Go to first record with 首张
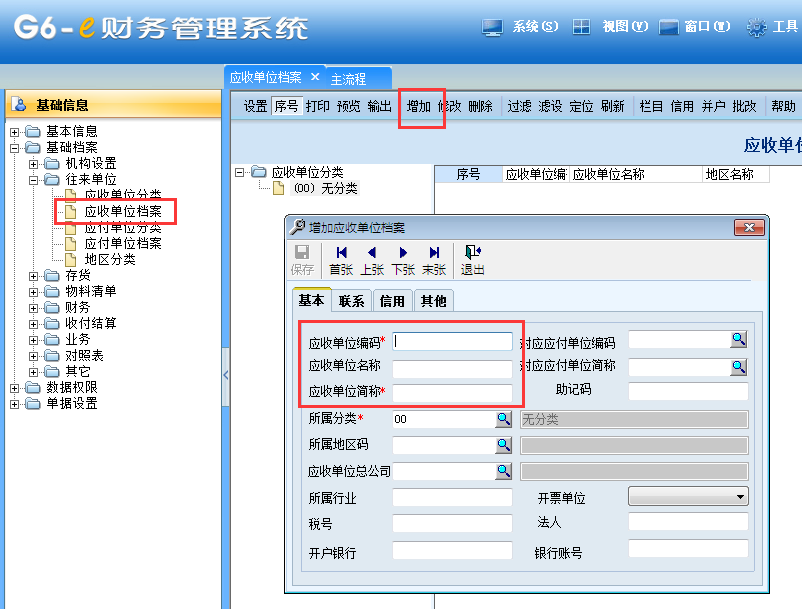 [x=341, y=253]
